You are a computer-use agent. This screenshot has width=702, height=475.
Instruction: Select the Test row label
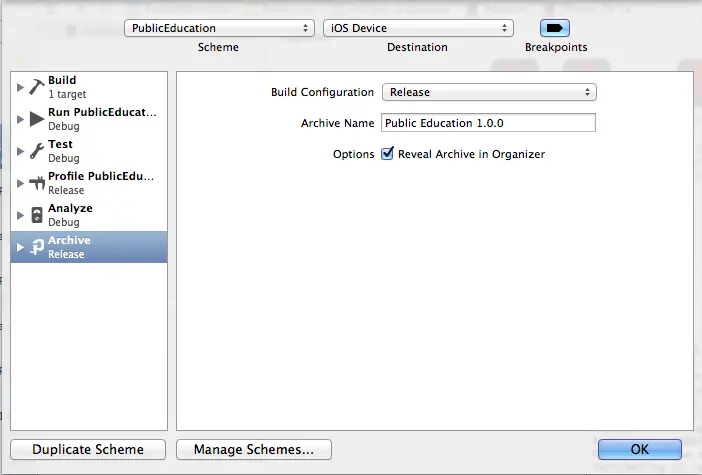coord(60,144)
